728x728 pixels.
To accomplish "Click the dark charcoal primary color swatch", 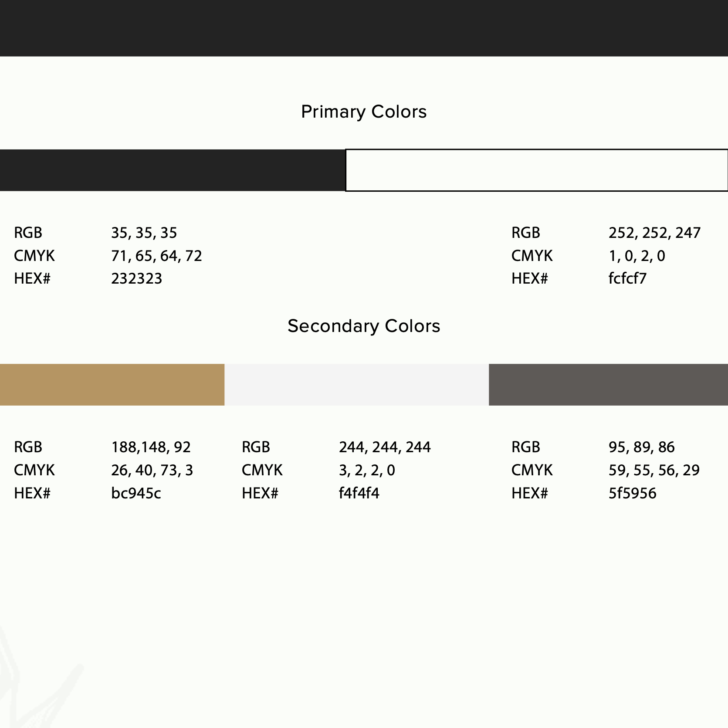I will click(172, 170).
